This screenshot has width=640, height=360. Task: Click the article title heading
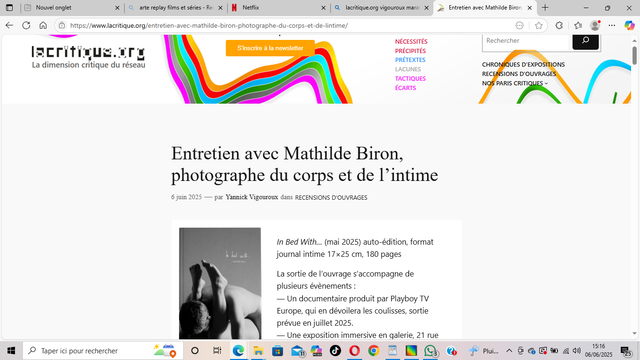[304, 164]
